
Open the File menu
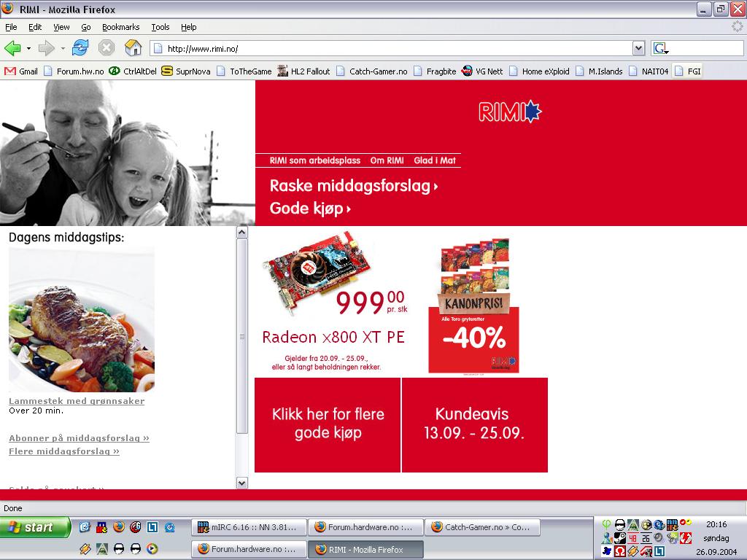click(11, 27)
